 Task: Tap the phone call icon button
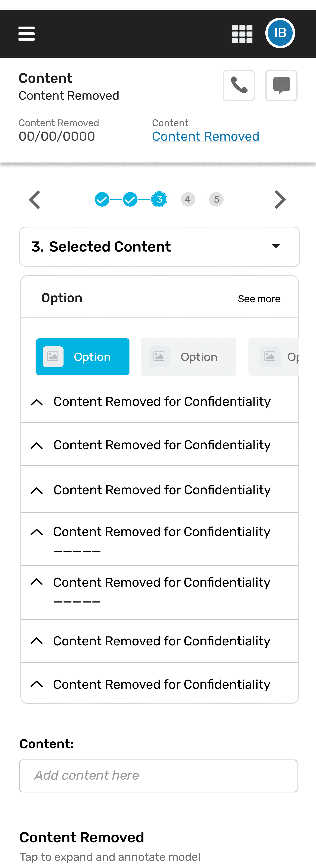tap(239, 86)
